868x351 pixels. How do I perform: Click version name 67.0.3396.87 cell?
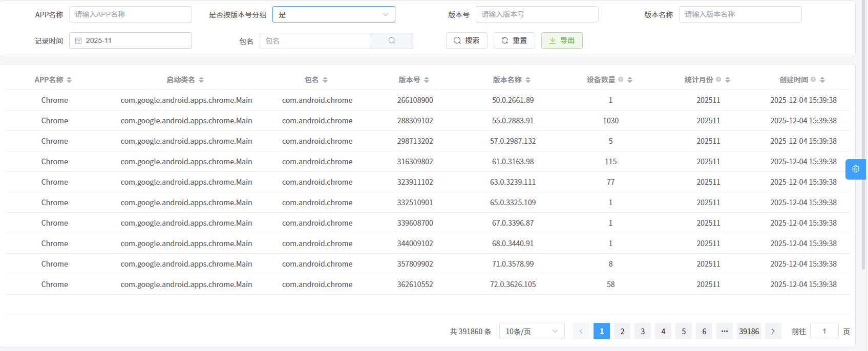(513, 223)
